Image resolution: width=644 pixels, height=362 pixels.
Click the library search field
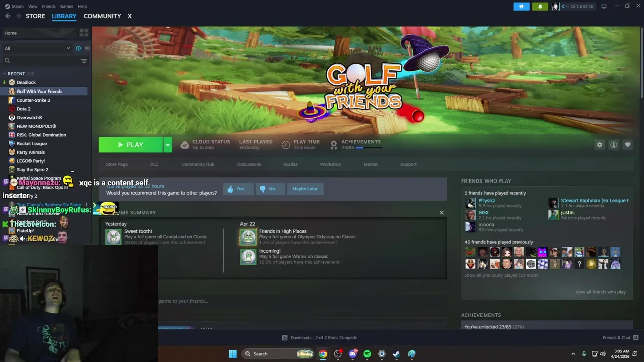[x=41, y=61]
